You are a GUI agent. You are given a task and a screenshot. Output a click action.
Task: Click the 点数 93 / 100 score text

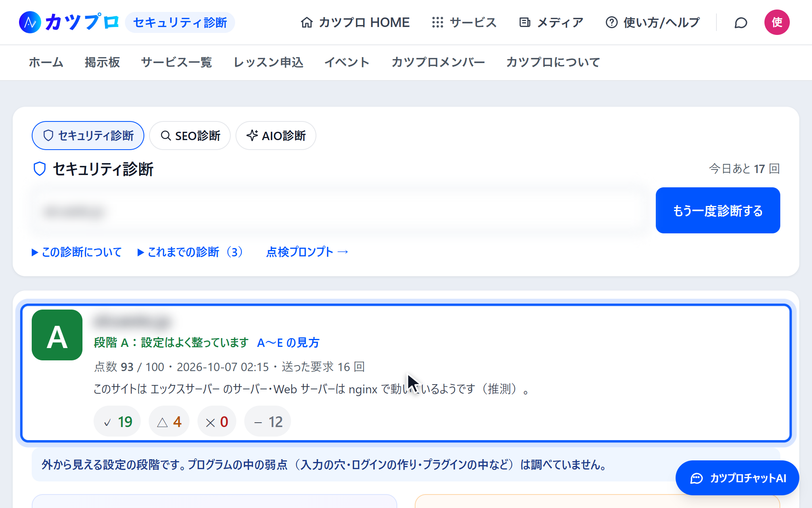pos(129,367)
